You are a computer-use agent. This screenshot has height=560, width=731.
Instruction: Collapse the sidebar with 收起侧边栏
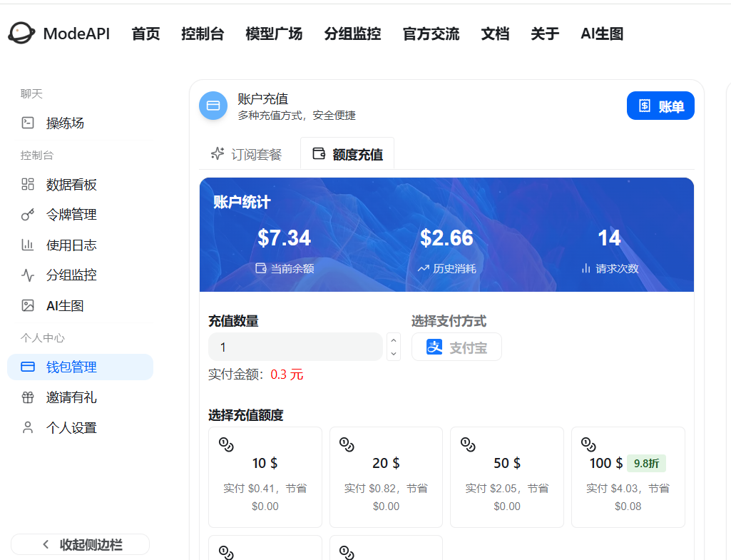coord(80,544)
